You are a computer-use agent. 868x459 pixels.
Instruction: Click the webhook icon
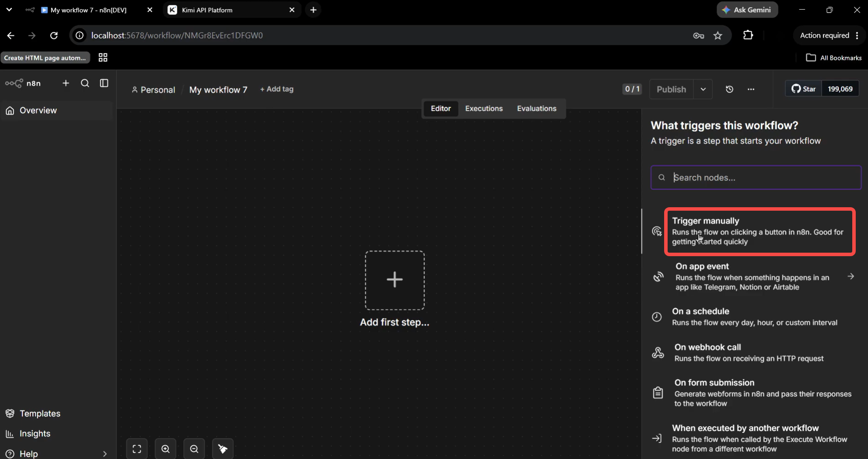(x=658, y=352)
